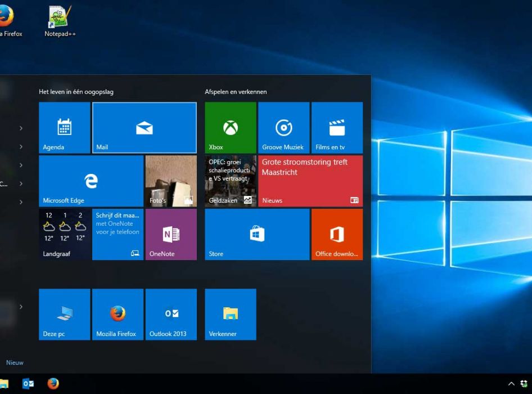Open the Films en tv tile

337,128
